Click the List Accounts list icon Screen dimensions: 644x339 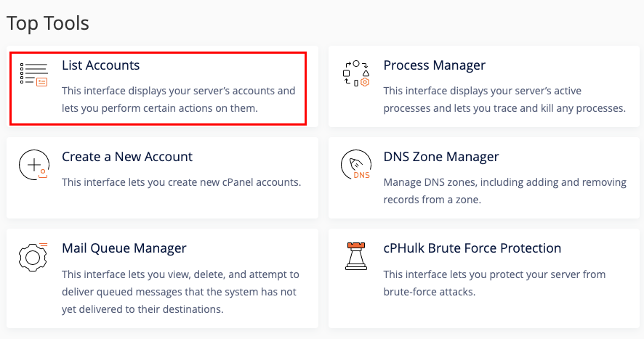[33, 75]
